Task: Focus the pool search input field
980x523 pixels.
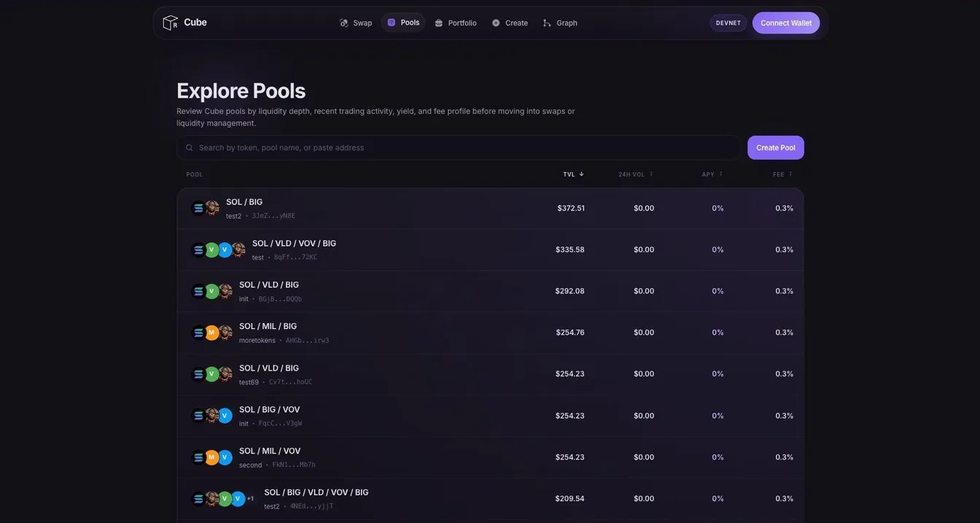Action: tap(458, 147)
